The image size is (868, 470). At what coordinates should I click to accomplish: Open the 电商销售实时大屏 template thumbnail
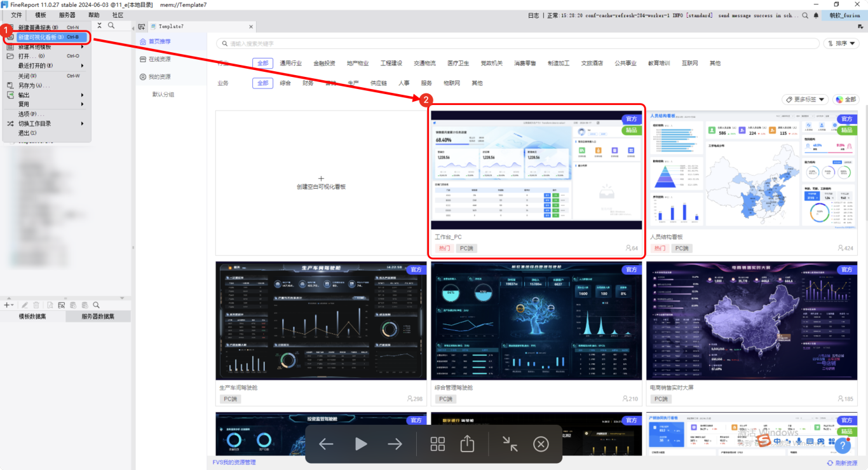[752, 321]
